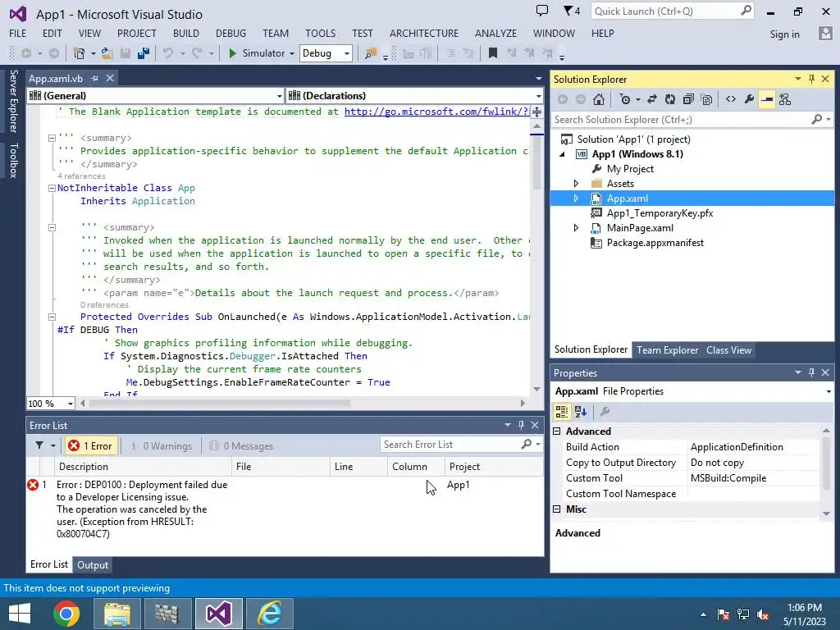Collapse the Advanced properties category
This screenshot has height=630, width=840.
[557, 431]
